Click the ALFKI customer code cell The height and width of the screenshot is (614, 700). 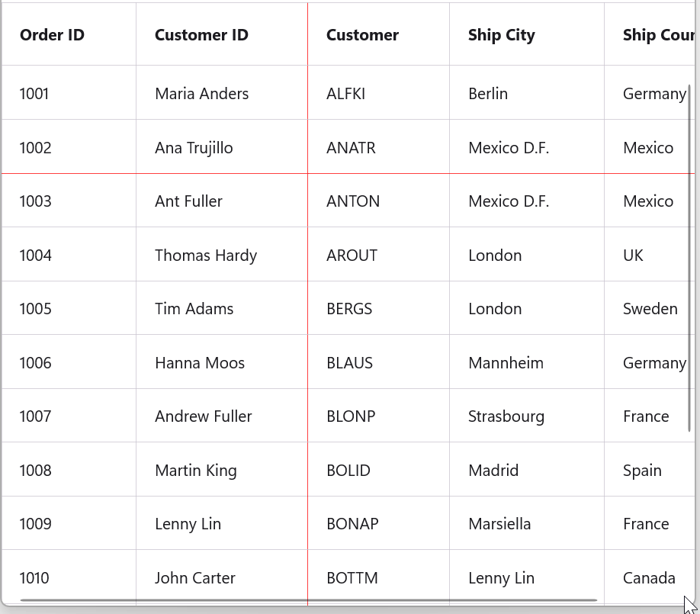[345, 93]
